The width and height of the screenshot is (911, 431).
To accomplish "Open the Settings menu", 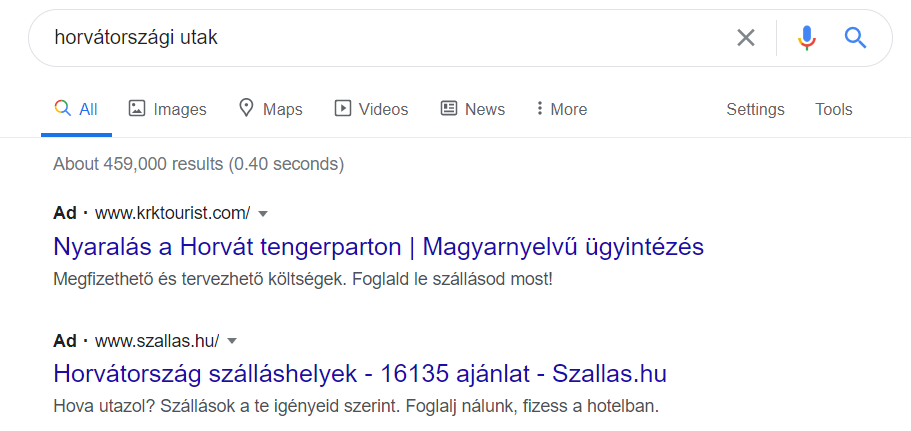I will (755, 109).
